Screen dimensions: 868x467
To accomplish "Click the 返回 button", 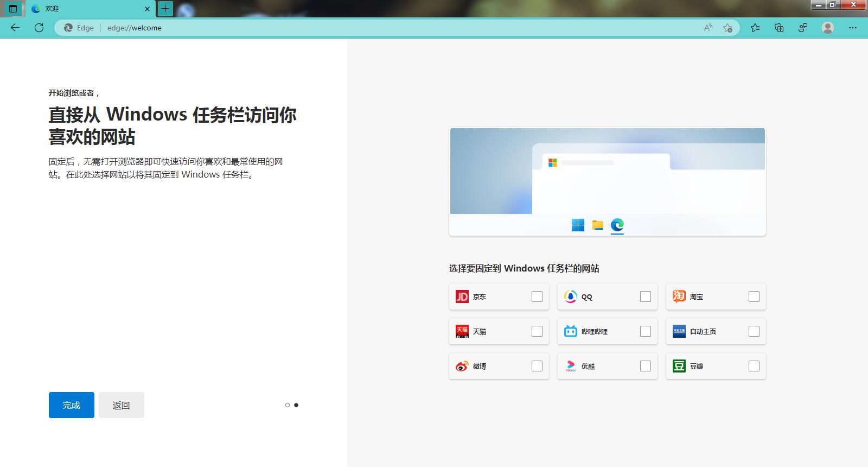I will click(x=122, y=405).
